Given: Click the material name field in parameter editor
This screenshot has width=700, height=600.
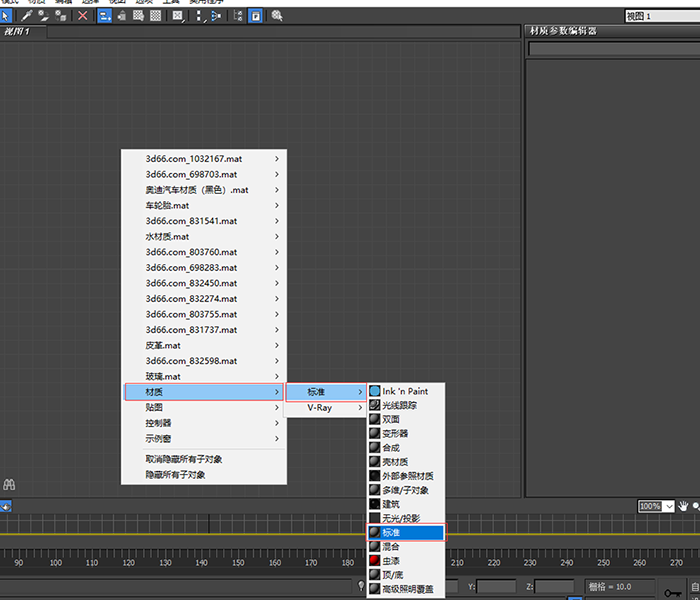Looking at the screenshot, I should coord(614,49).
